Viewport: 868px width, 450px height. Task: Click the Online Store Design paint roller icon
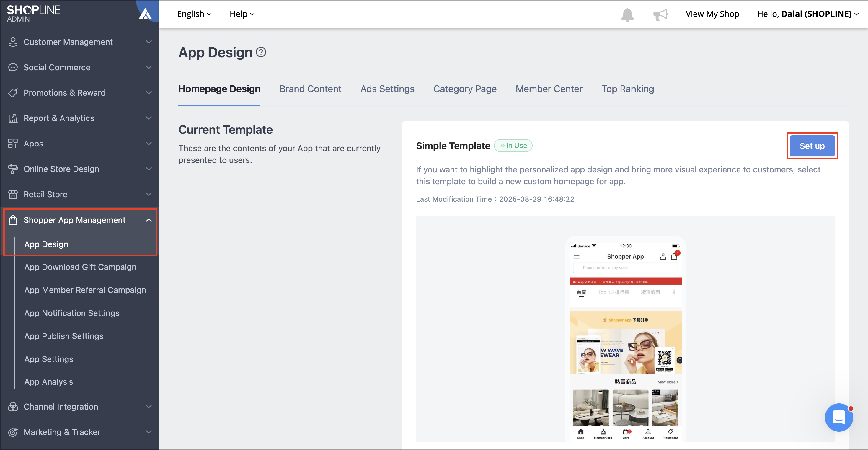[13, 169]
